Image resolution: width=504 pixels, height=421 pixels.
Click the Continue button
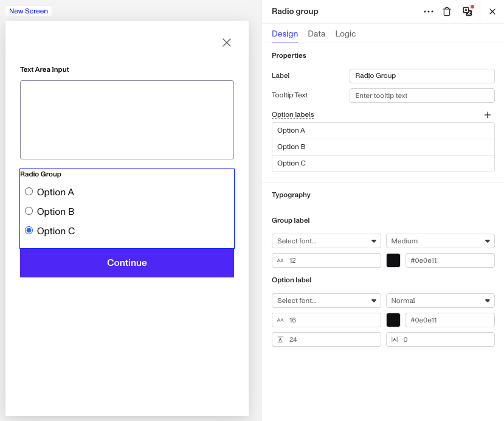click(127, 263)
